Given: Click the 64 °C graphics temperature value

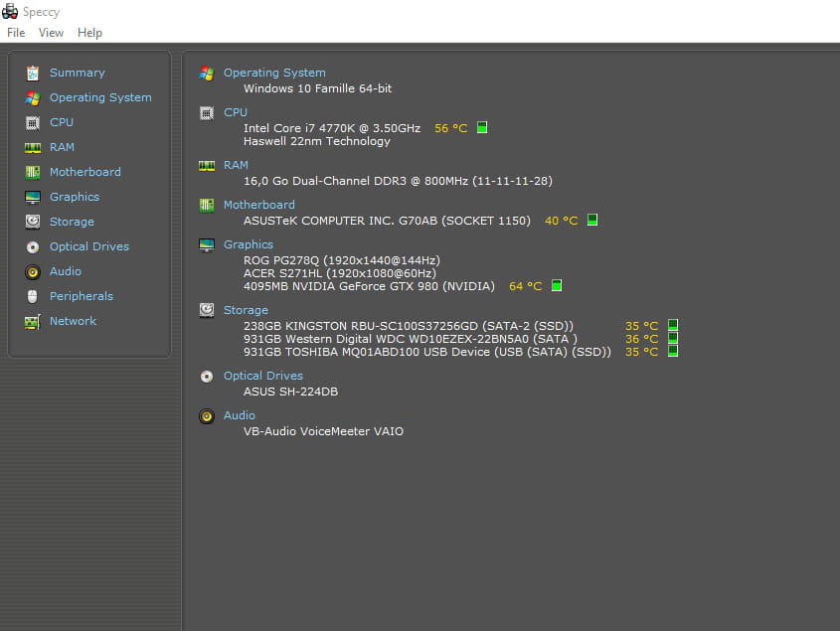Looking at the screenshot, I should coord(525,286).
